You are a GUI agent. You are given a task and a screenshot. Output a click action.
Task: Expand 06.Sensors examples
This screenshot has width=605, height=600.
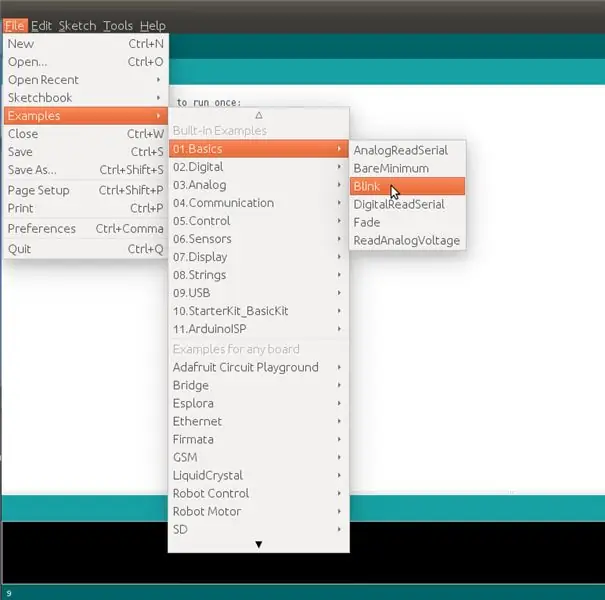259,239
